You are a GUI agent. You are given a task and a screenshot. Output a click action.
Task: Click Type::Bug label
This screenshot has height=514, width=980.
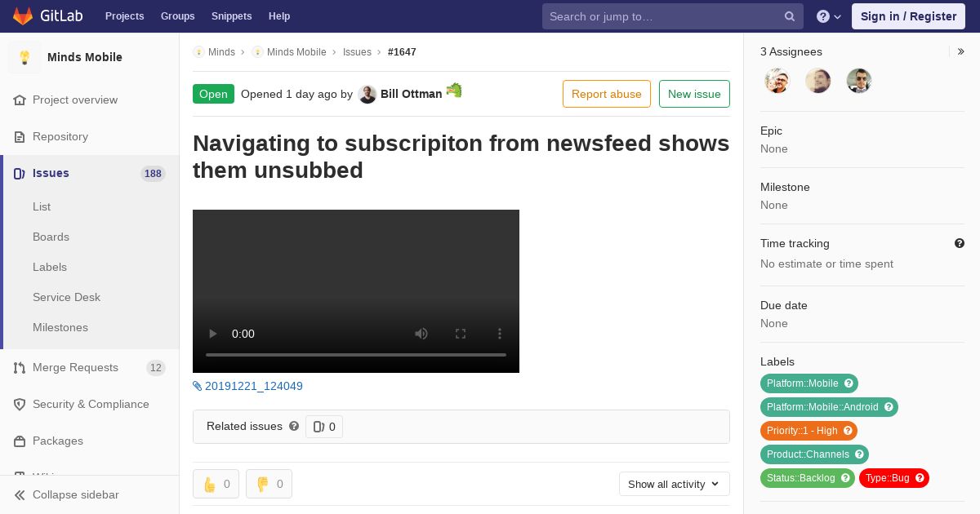[887, 478]
